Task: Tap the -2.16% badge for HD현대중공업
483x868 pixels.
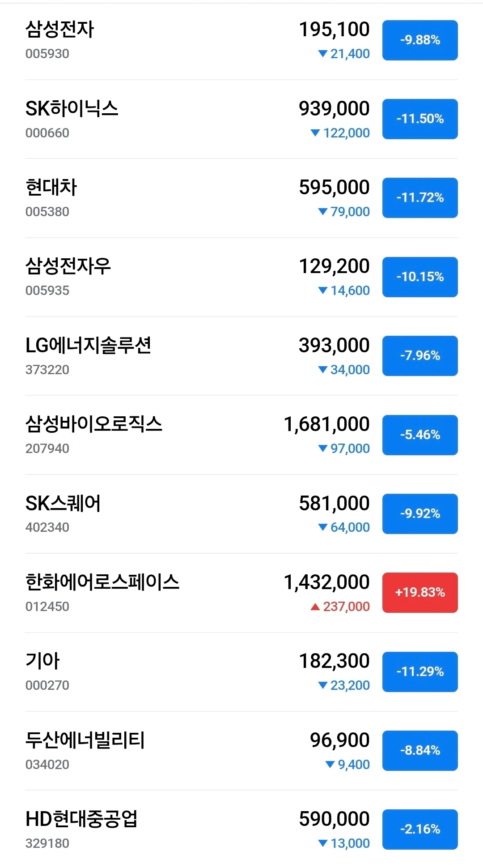Action: point(420,830)
